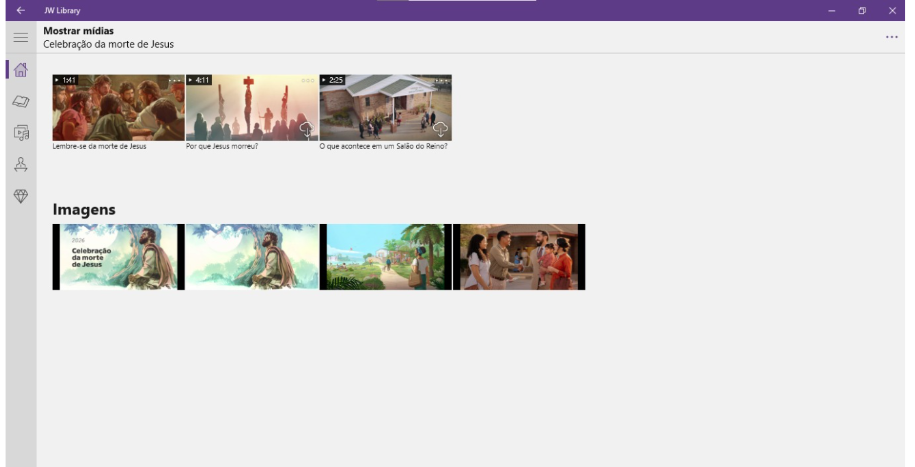Open the Meetings section (person at podium icon)
The height and width of the screenshot is (467, 915).
click(x=20, y=164)
